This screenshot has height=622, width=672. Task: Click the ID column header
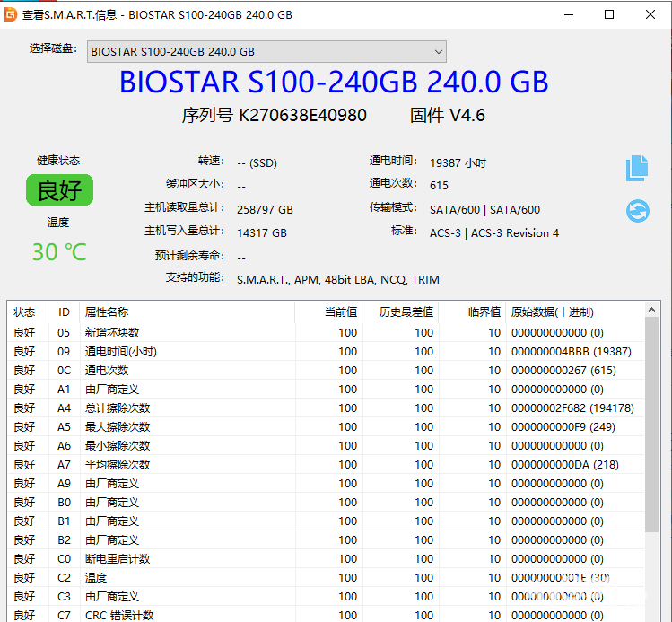pyautogui.click(x=64, y=311)
